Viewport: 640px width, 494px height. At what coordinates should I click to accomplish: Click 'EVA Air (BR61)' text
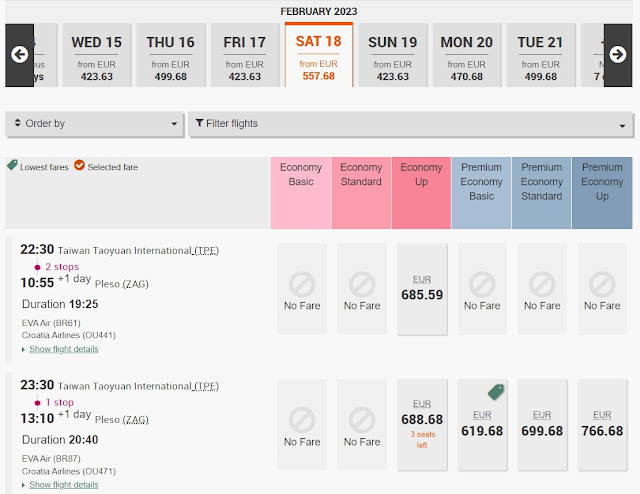[x=51, y=323]
